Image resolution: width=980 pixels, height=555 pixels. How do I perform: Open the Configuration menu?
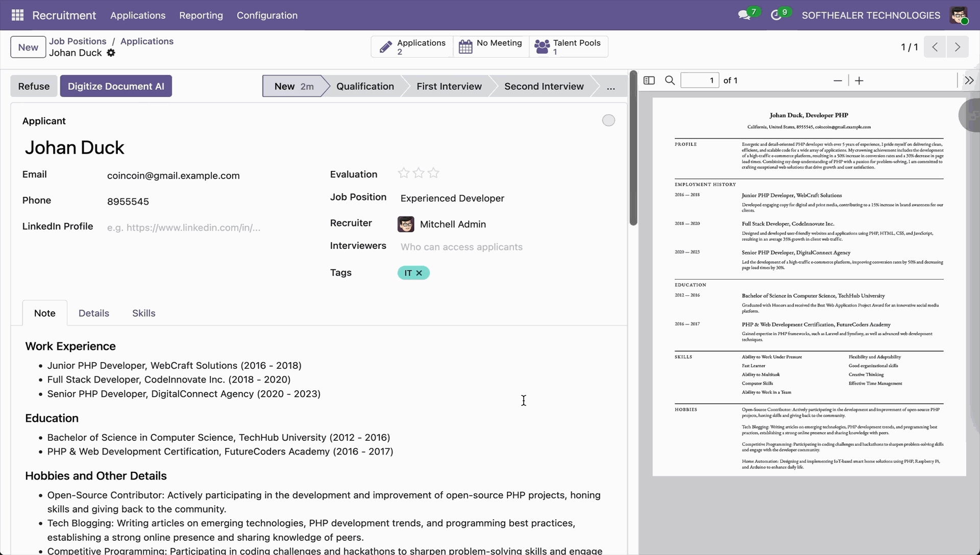(267, 15)
